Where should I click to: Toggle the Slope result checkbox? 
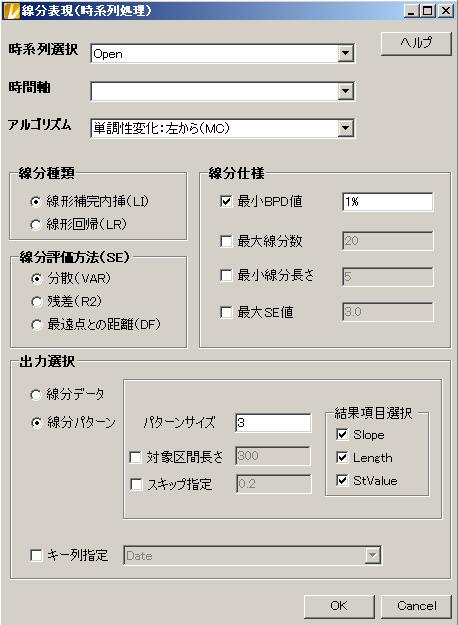(x=342, y=434)
